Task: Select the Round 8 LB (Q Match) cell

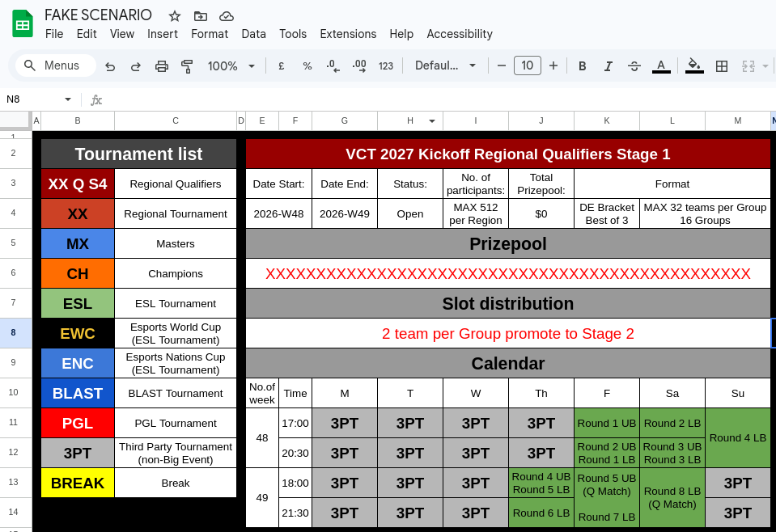Action: [x=672, y=498]
